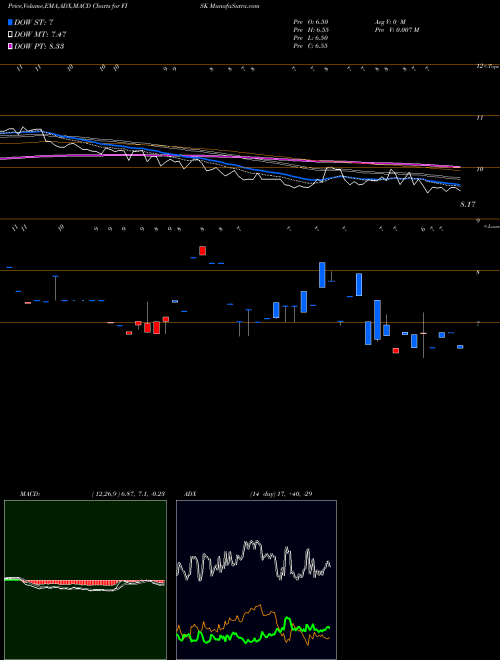Click the 'Pre C: 6.55' close value
Image resolution: width=500 pixels, height=660 pixels.
tap(311, 46)
